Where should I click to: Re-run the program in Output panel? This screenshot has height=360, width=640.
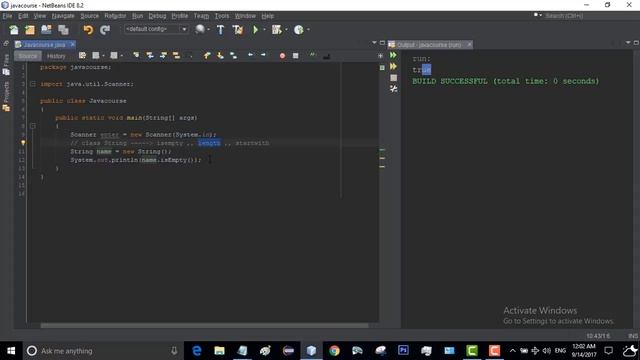click(x=393, y=55)
